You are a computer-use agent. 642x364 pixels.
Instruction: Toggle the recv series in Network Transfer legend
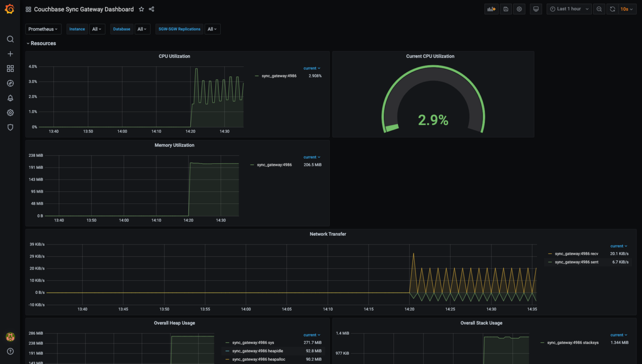coord(576,254)
